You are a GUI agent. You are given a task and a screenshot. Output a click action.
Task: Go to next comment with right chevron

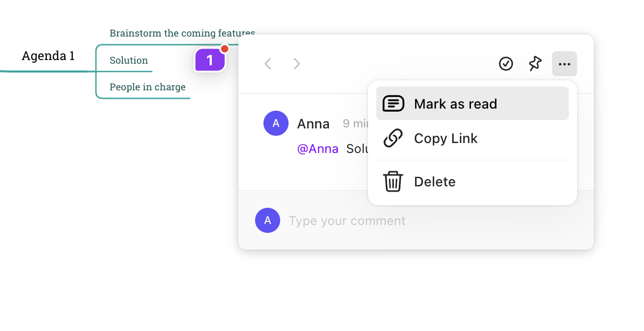(x=297, y=64)
